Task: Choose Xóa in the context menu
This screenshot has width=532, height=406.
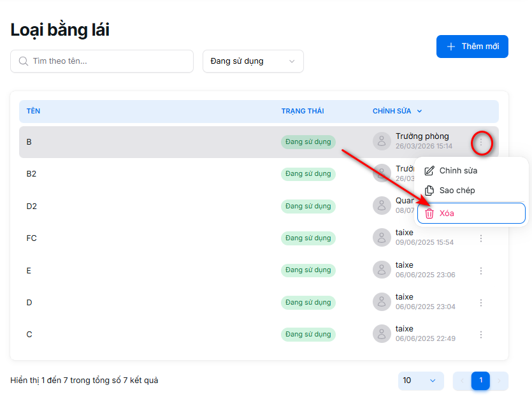Action: 447,214
